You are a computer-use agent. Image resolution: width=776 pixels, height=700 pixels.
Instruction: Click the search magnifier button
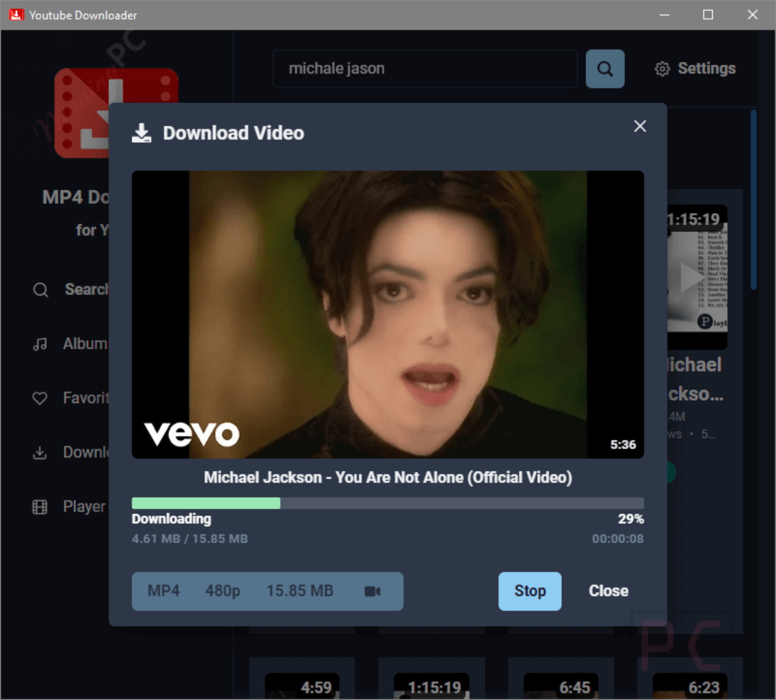(605, 69)
